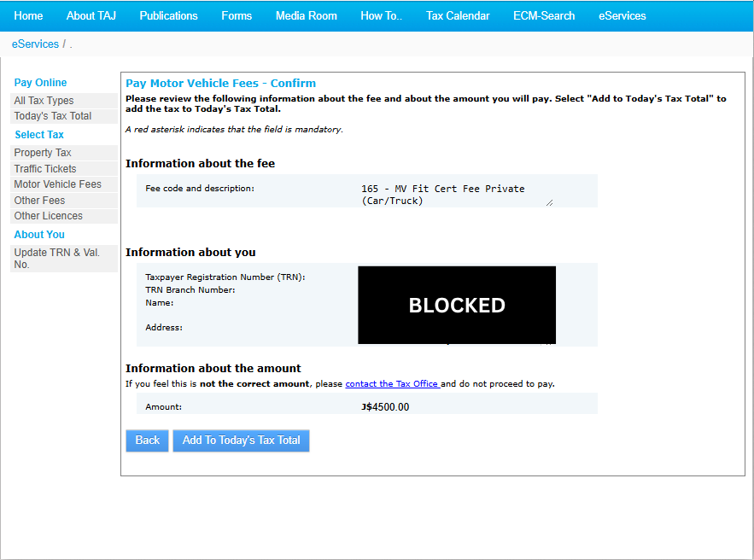This screenshot has width=754, height=560.
Task: Open Today's Tax Total sidebar link
Action: click(53, 116)
